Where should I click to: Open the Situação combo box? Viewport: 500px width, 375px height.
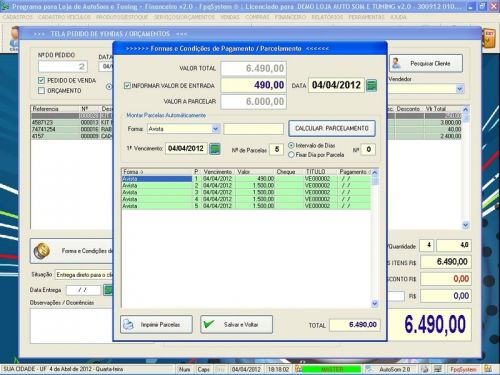[x=84, y=275]
